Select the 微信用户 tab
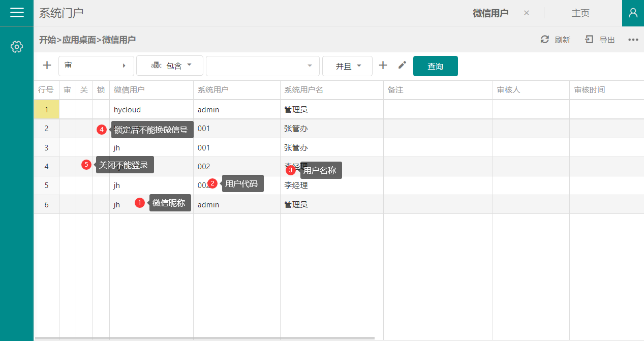644x341 pixels. tap(490, 13)
